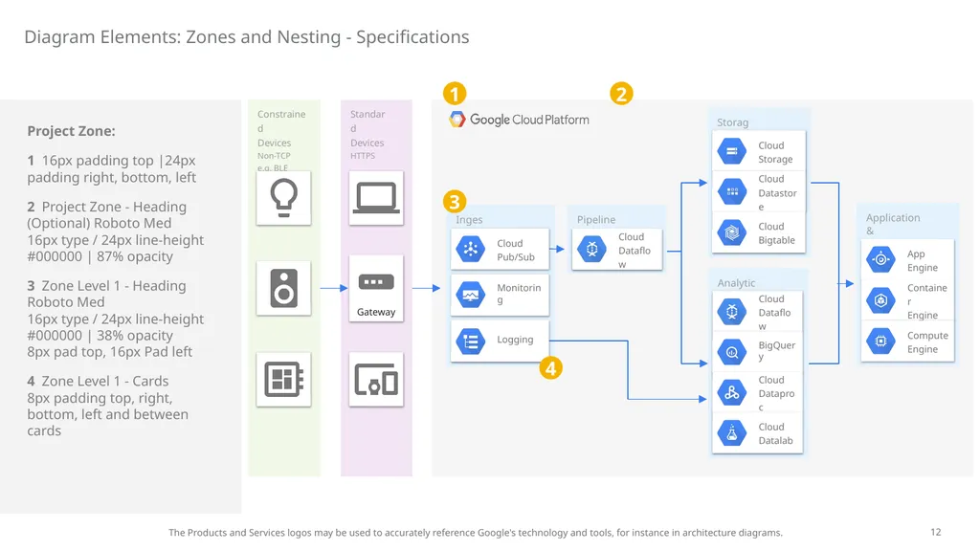Select the Logging service icon

(x=471, y=342)
